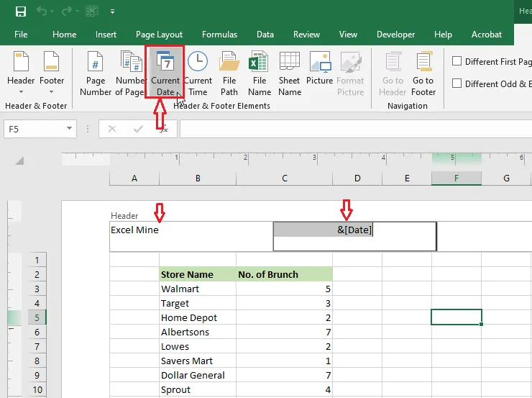532x398 pixels.
Task: Select row 3 header
Action: (x=37, y=289)
